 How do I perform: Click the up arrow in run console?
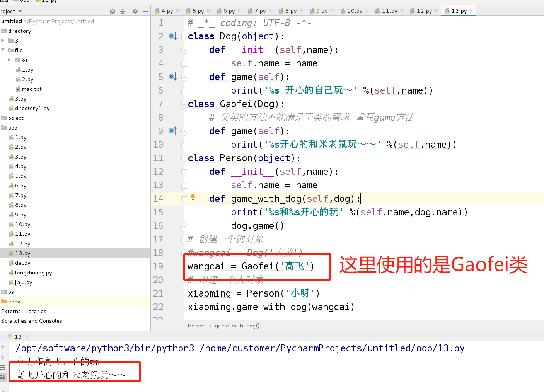click(3, 347)
